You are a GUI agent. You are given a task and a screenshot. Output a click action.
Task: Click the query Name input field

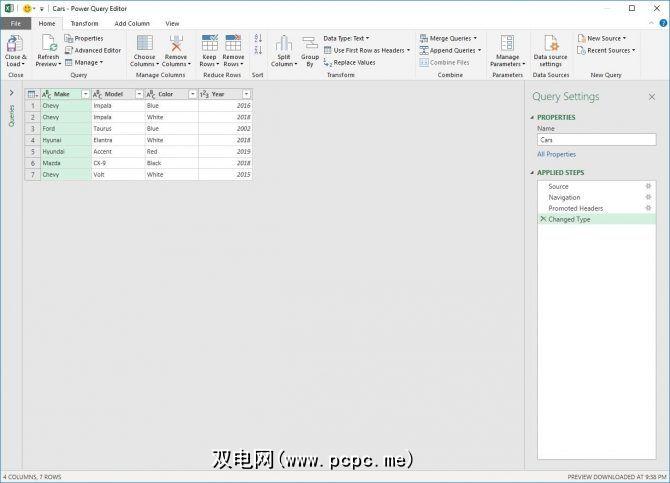(x=596, y=140)
